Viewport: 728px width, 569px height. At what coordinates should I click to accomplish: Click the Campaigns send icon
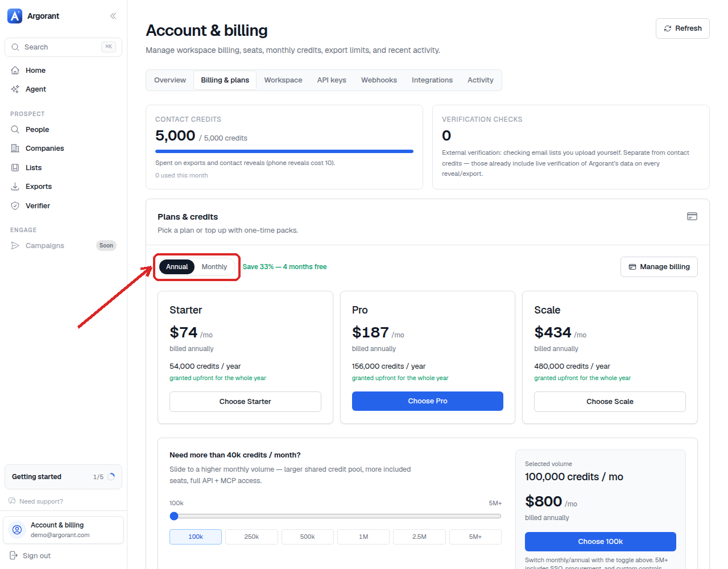tap(15, 246)
